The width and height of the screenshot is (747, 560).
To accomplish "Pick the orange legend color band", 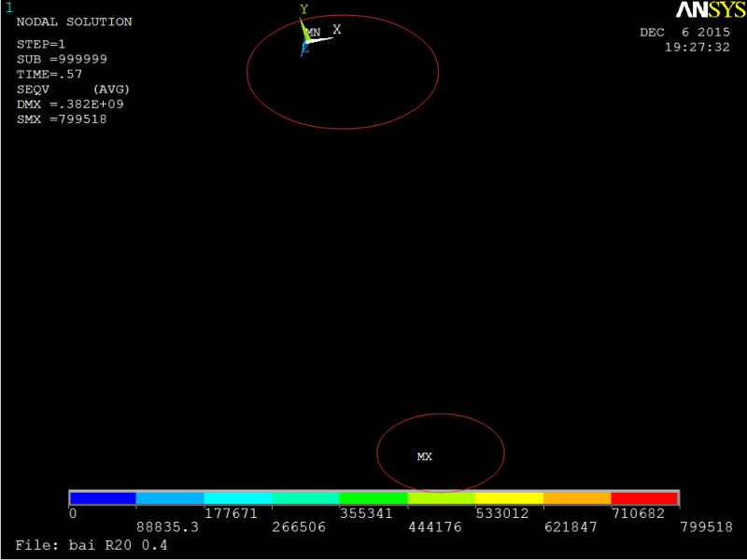I will tap(577, 498).
